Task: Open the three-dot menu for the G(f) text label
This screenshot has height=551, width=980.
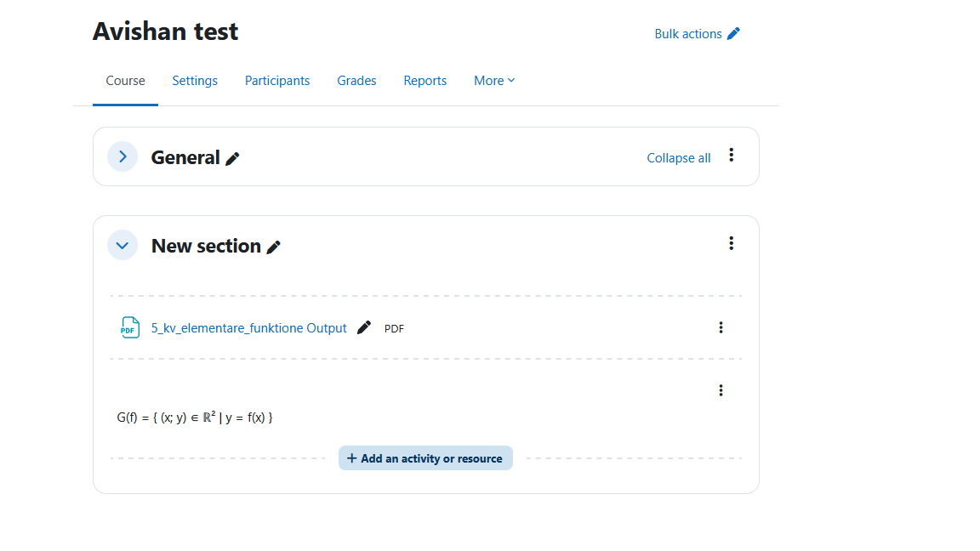Action: 721,390
